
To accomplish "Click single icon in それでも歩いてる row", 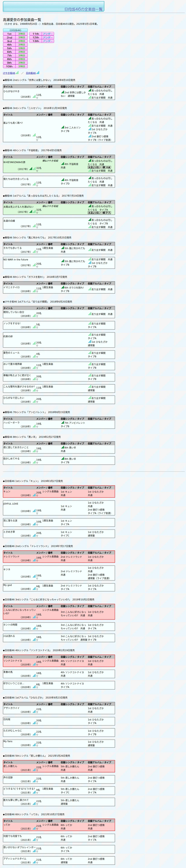I will [x=62, y=248].
